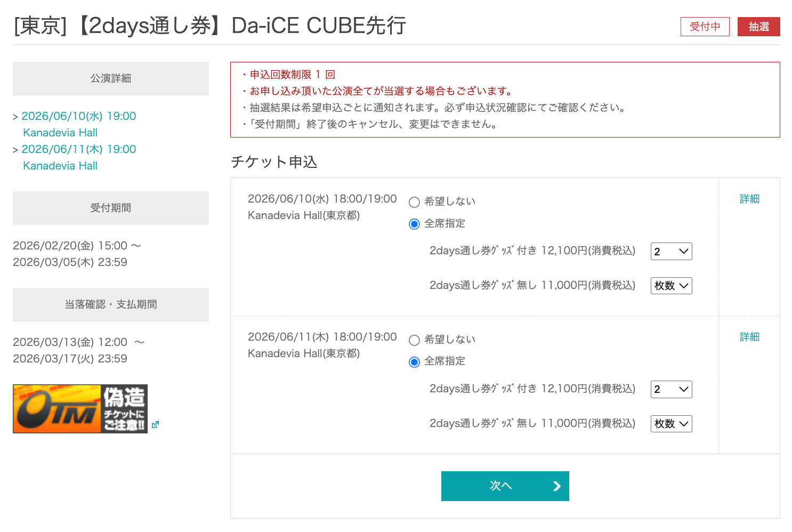Viewport: 792px width, 532px height.
Task: Click Kanadevia Hall under the 06/10 sidebar date
Action: [x=60, y=133]
